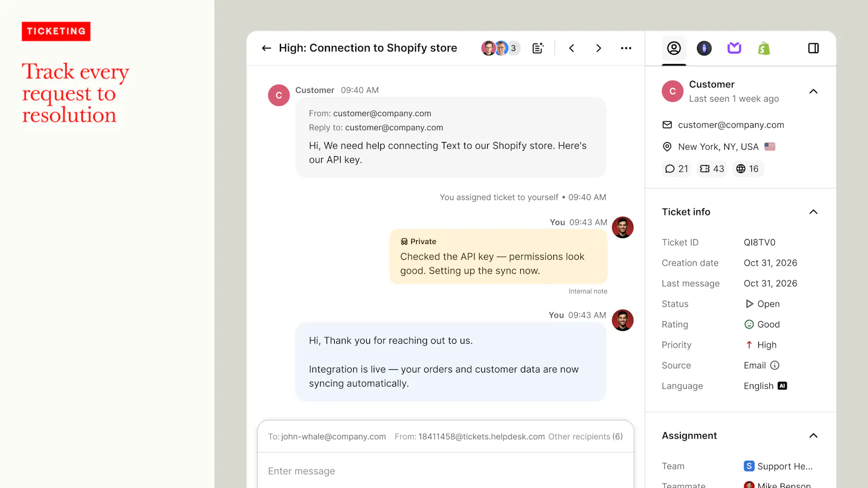Click the customer's Shopify message bubble
Viewport: 868px width, 488px height.
450,138
